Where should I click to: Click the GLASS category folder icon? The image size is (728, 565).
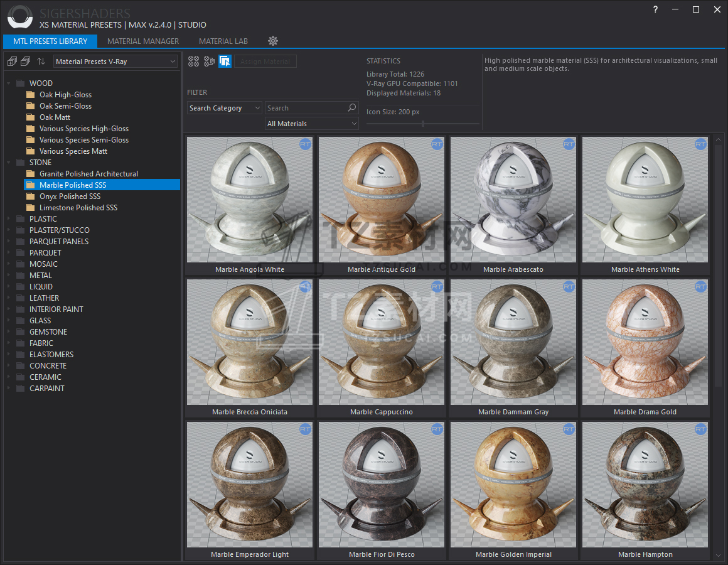[21, 321]
